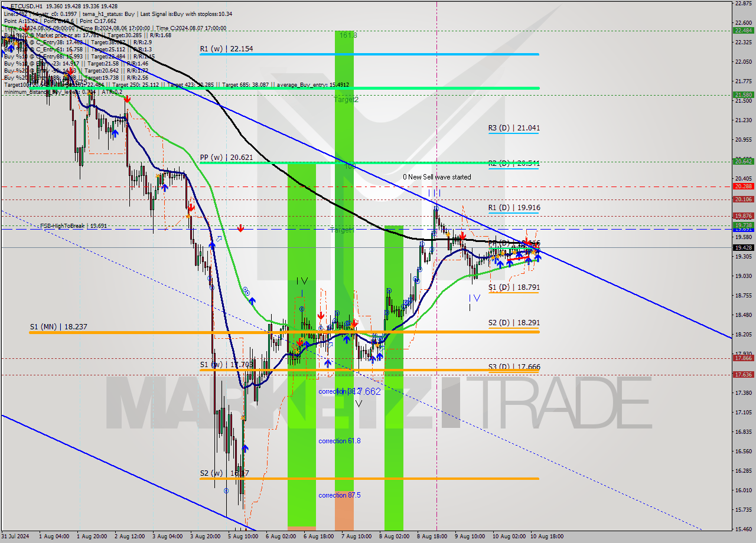Image resolution: width=756 pixels, height=543 pixels.
Task: Click the R3 (D) | 21.041 resistance label
Action: point(514,127)
